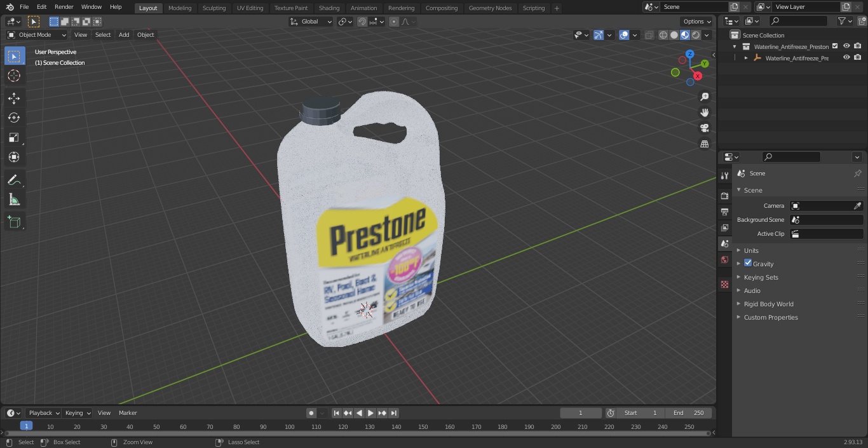Disable rendering of Waterline_Antifreeze_Preston collection
The height and width of the screenshot is (448, 868).
pos(858,46)
